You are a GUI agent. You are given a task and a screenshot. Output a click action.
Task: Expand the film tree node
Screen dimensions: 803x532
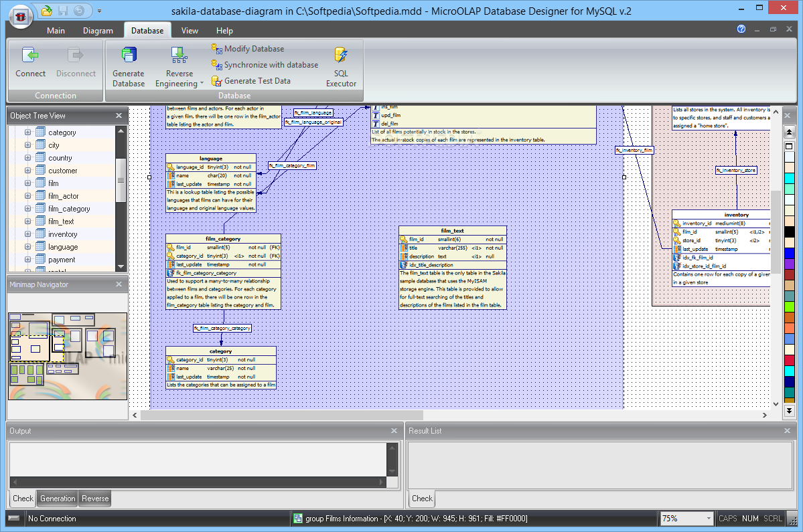click(27, 183)
